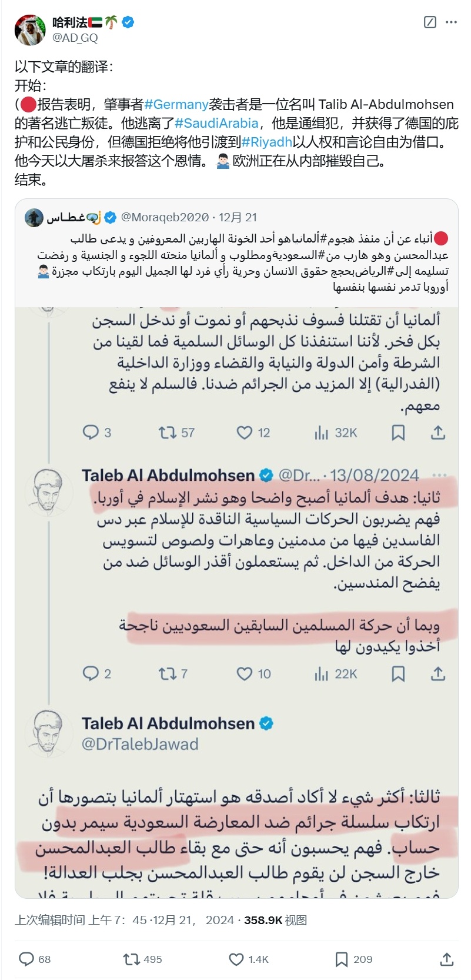Image resolution: width=471 pixels, height=980 pixels.
Task: Click the 哈利法 display name
Action: click(x=69, y=23)
